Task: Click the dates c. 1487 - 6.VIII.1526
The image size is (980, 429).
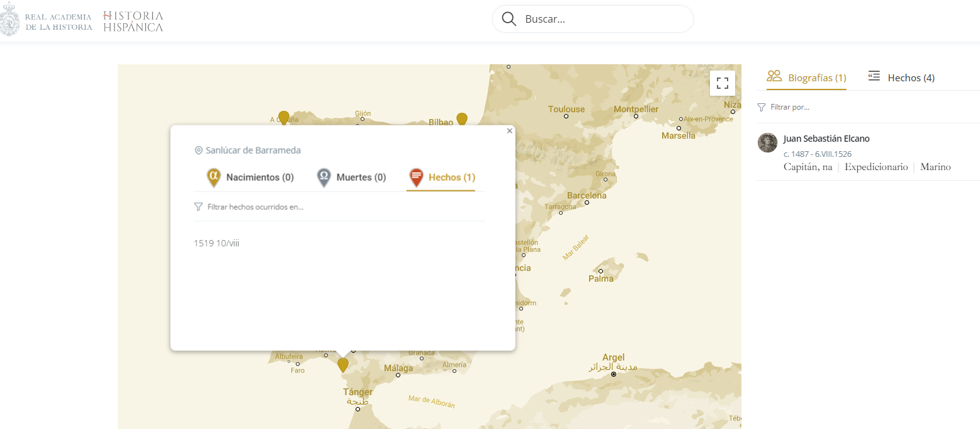Action: (818, 154)
